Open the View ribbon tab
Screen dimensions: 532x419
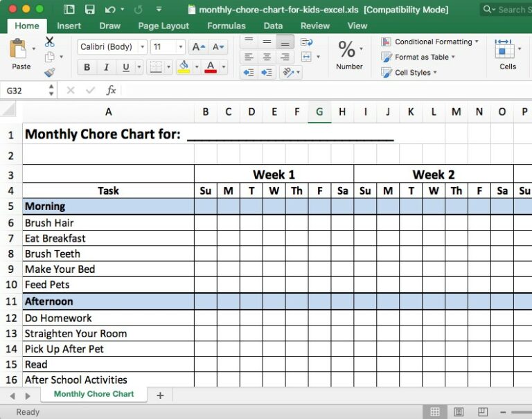click(357, 26)
